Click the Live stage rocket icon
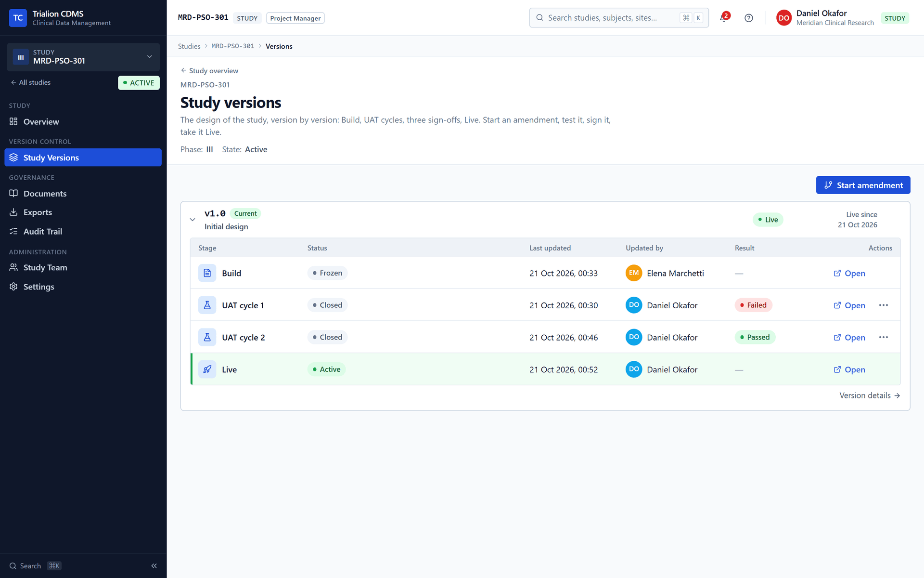This screenshot has height=578, width=924. pyautogui.click(x=207, y=369)
